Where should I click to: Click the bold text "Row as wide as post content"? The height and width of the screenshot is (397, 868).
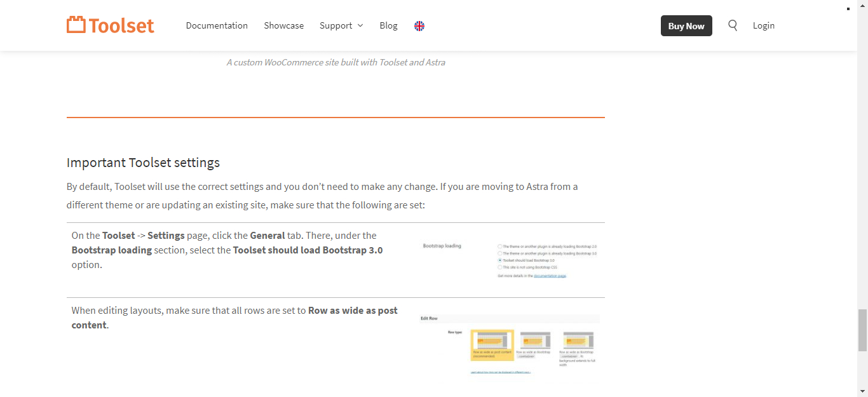pos(234,318)
